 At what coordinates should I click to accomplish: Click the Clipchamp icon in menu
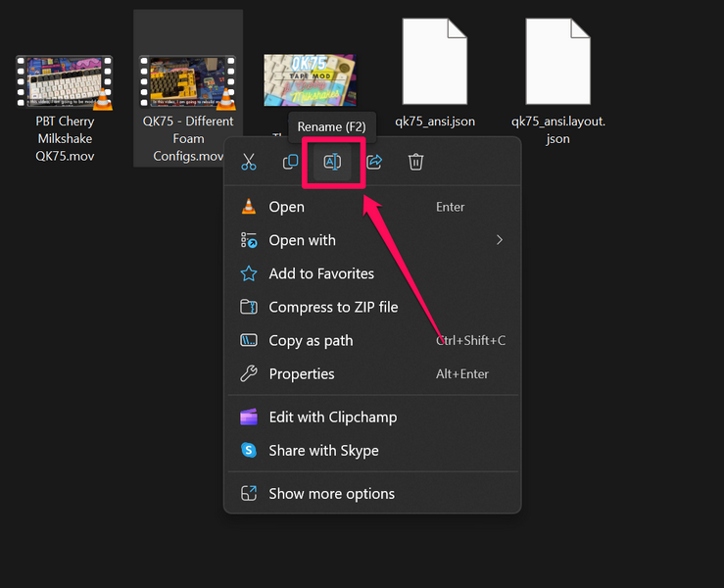click(249, 417)
